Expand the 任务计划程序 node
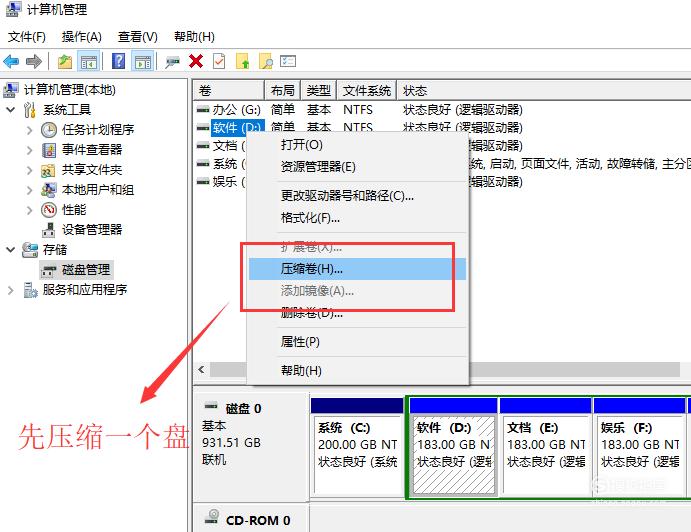 pyautogui.click(x=30, y=130)
